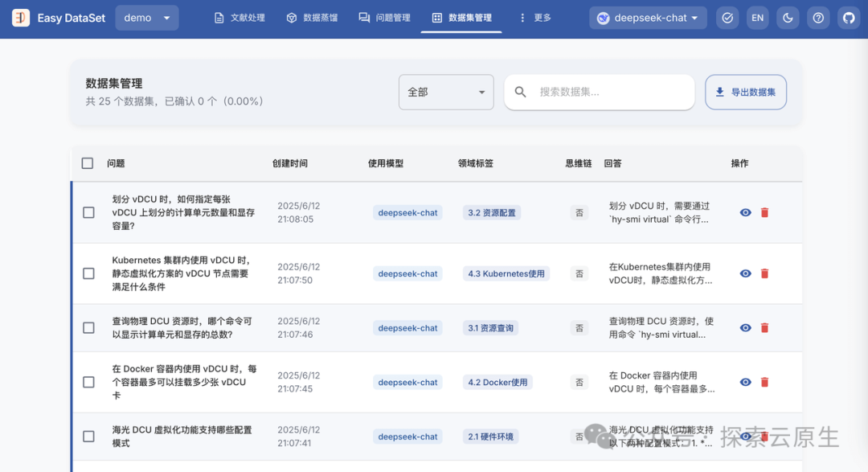Expand the deepseek-chat model selector
Image resolution: width=868 pixels, height=472 pixels.
(x=648, y=17)
